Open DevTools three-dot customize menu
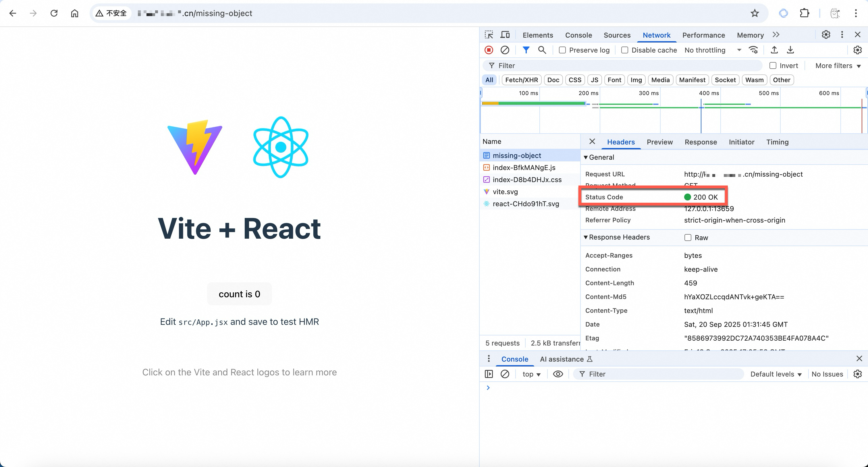The image size is (868, 467). 842,35
